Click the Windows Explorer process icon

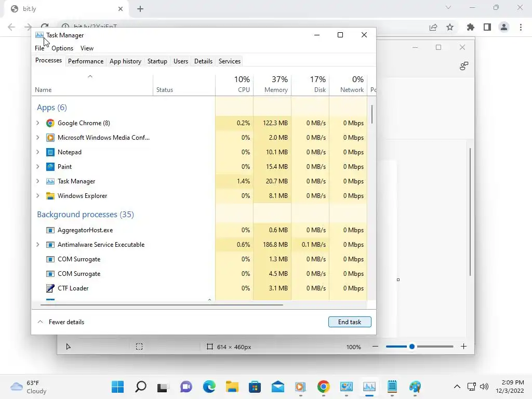(50, 196)
